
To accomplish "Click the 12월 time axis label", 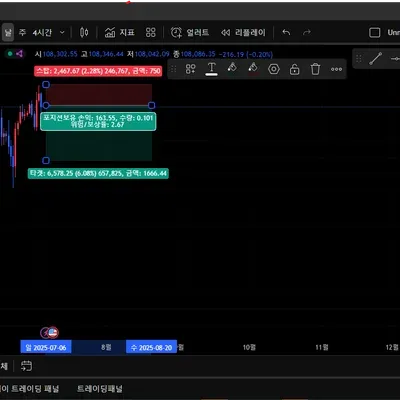I will click(392, 347).
